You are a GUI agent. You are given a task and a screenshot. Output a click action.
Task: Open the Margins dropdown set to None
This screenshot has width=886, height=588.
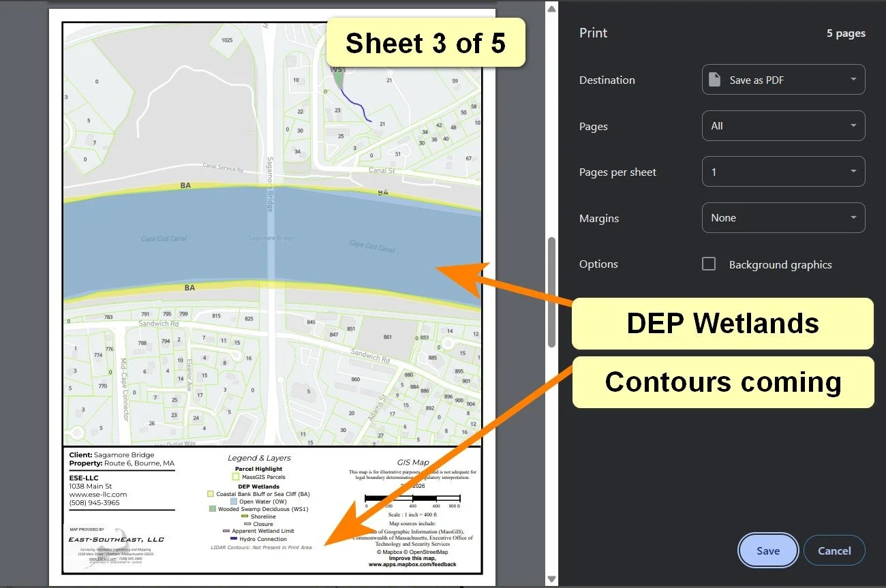tap(783, 218)
